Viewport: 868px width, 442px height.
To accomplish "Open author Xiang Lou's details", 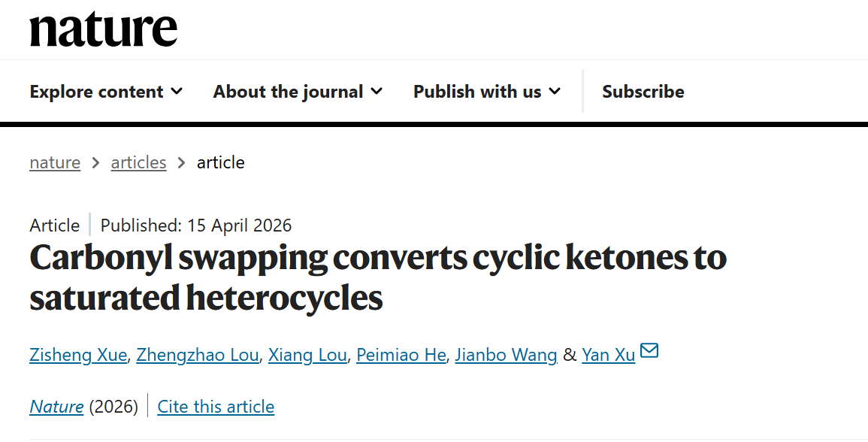I will [307, 355].
